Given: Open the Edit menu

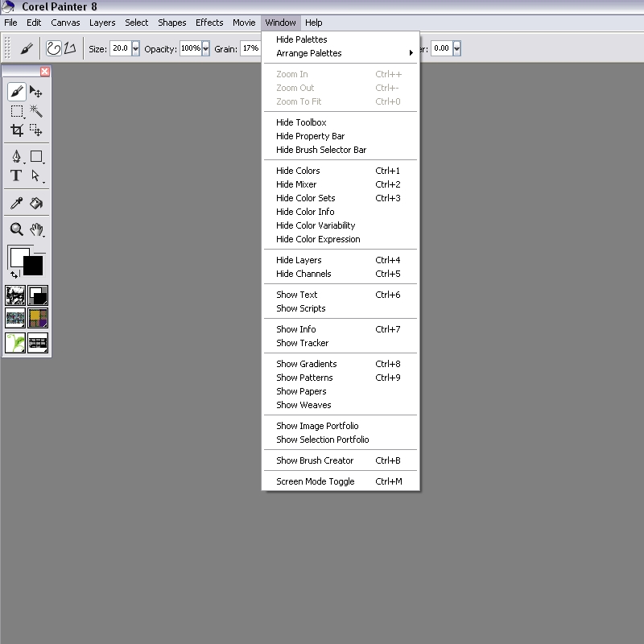Looking at the screenshot, I should [34, 23].
